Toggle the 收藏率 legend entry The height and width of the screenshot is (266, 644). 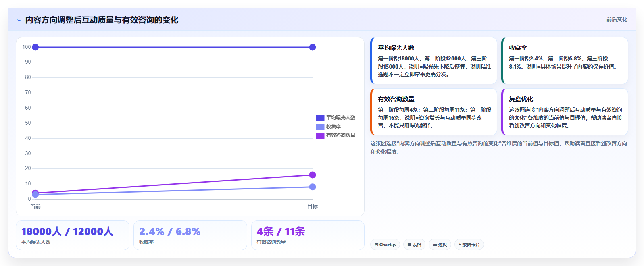(329, 127)
